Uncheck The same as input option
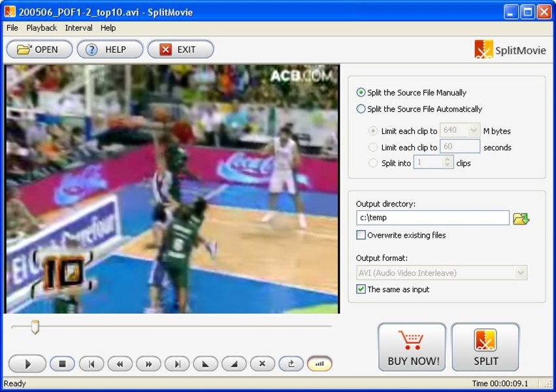Viewport: 556px width, 392px height. coord(361,289)
